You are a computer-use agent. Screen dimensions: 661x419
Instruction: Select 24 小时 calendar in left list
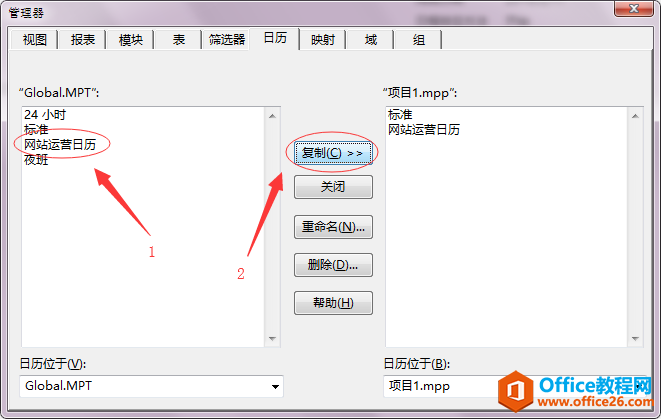pos(45,115)
